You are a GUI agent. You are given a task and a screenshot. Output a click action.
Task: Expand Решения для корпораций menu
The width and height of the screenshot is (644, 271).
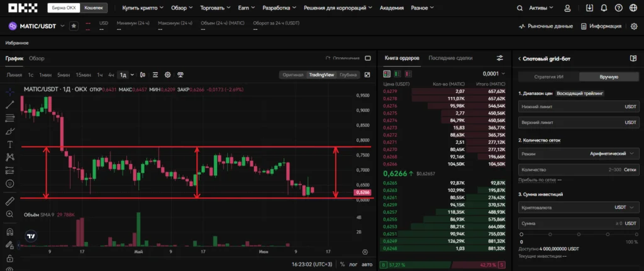coord(338,8)
